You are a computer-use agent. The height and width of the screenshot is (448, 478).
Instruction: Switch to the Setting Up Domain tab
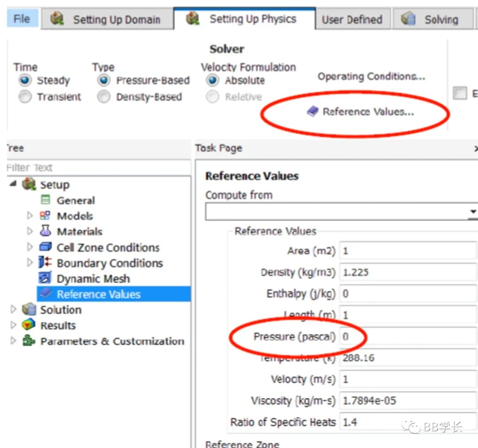point(107,19)
